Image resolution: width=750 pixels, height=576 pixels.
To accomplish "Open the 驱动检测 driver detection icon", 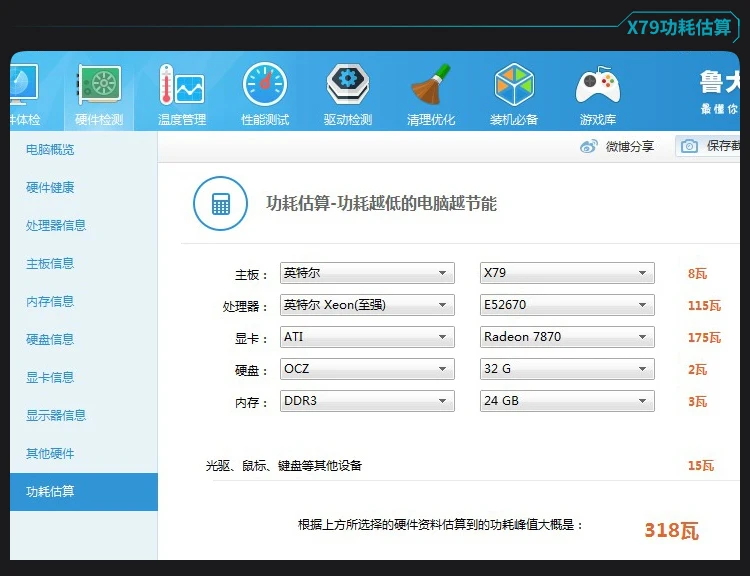I will pyautogui.click(x=348, y=84).
